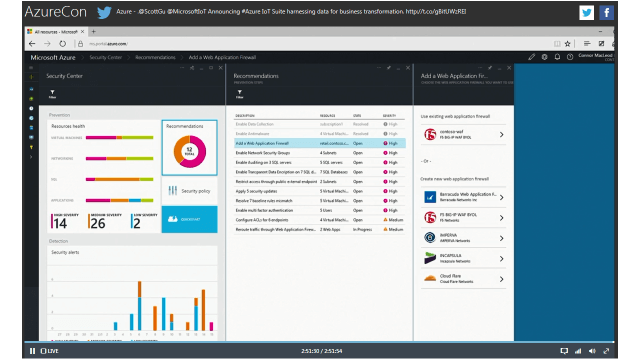The width and height of the screenshot is (640, 360).
Task: Click the favorites star icon in address bar
Action: [567, 44]
